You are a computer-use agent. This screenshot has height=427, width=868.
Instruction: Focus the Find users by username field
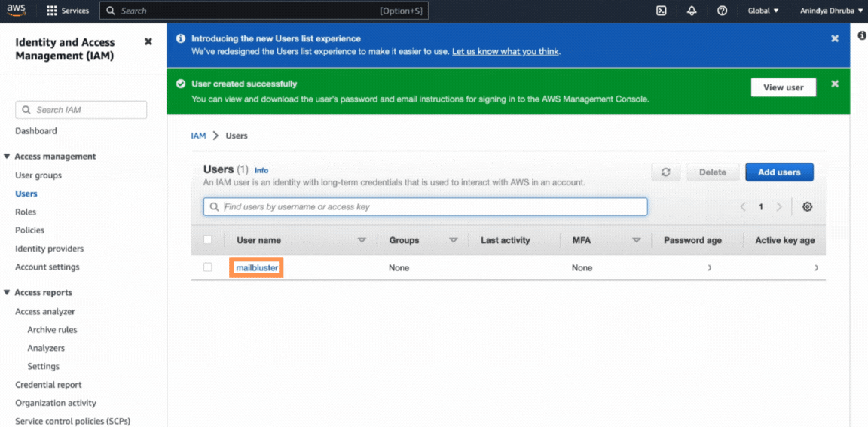tap(425, 207)
